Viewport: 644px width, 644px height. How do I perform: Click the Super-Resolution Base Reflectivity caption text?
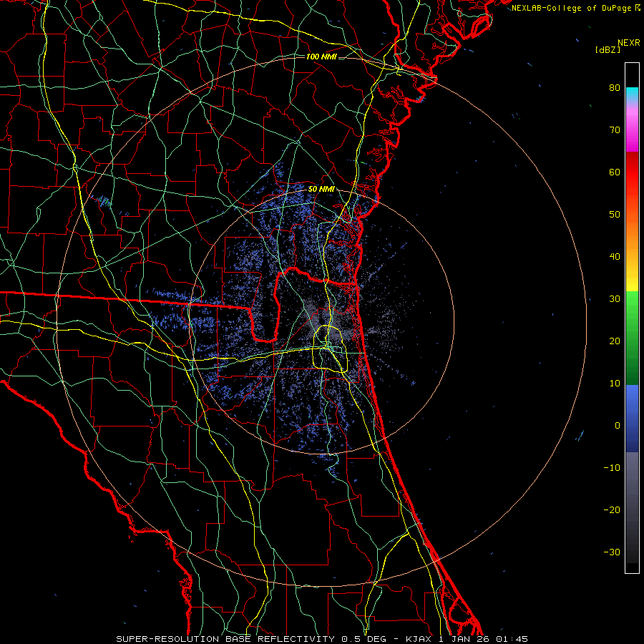(x=225, y=639)
